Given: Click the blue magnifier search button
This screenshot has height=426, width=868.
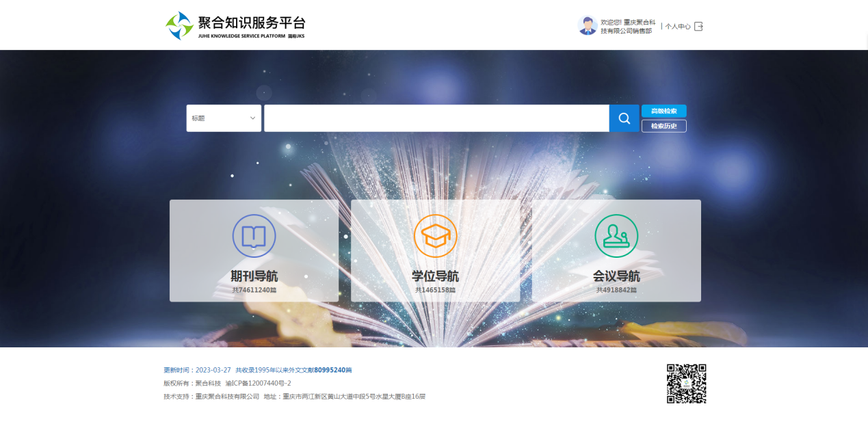Looking at the screenshot, I should (624, 118).
